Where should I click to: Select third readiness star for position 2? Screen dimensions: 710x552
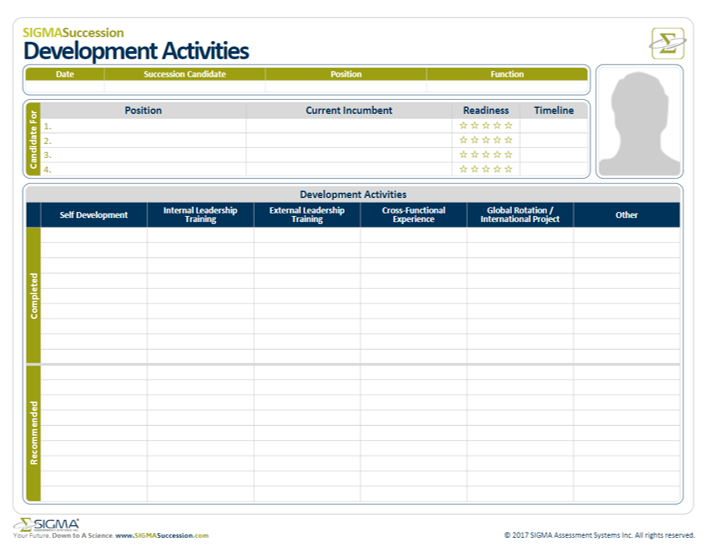(x=486, y=141)
